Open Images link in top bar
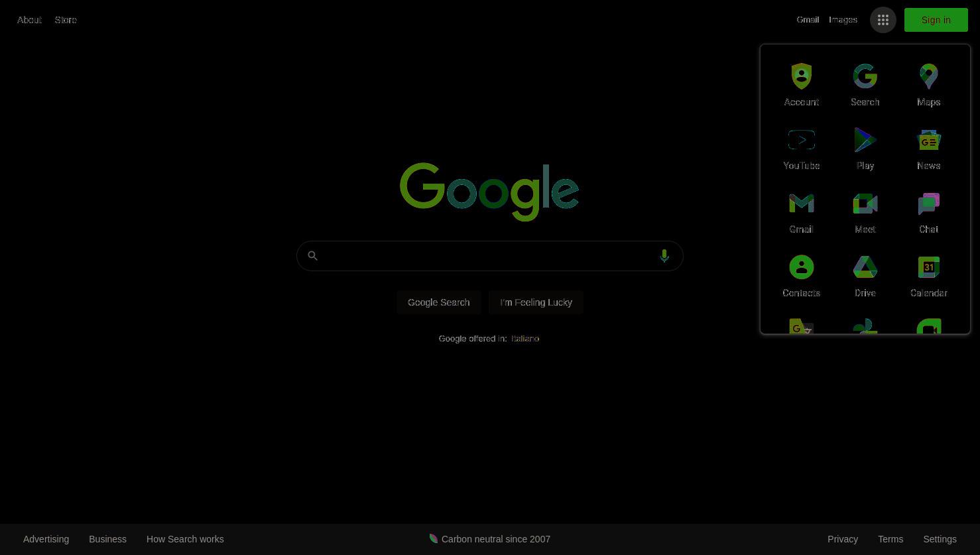This screenshot has width=980, height=555. pos(843,20)
